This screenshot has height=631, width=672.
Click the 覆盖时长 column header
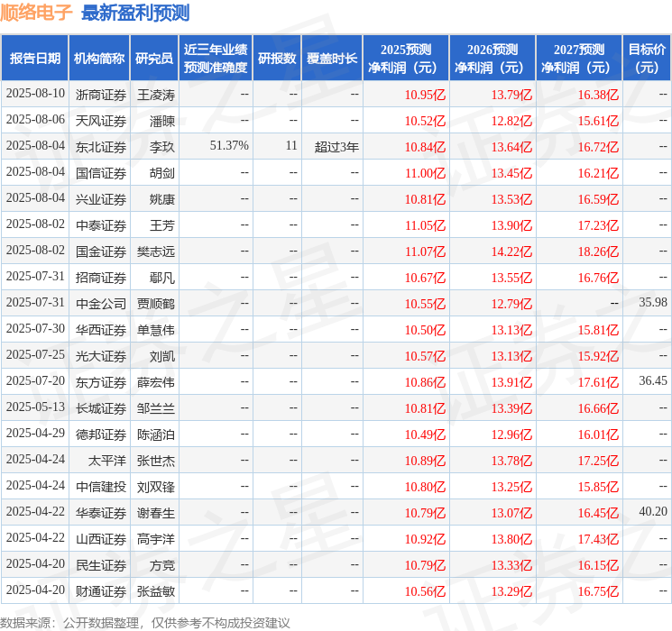332,59
